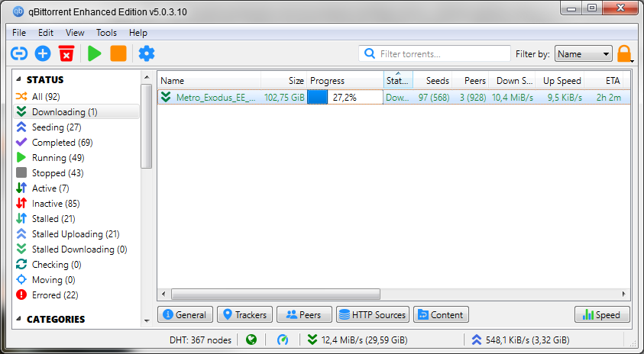Click the Completed filter checkmark icon
Image resolution: width=644 pixels, height=354 pixels.
pos(21,143)
